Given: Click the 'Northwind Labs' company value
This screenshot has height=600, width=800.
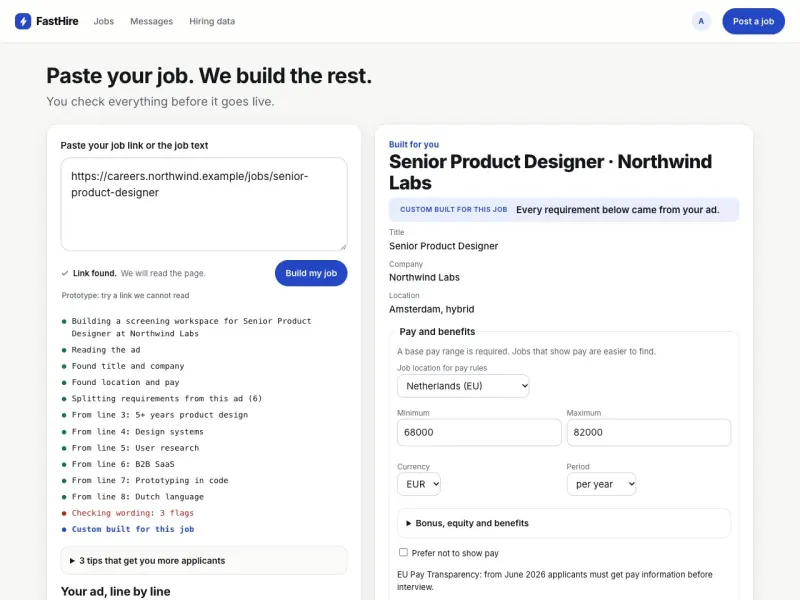Looking at the screenshot, I should click(424, 278).
